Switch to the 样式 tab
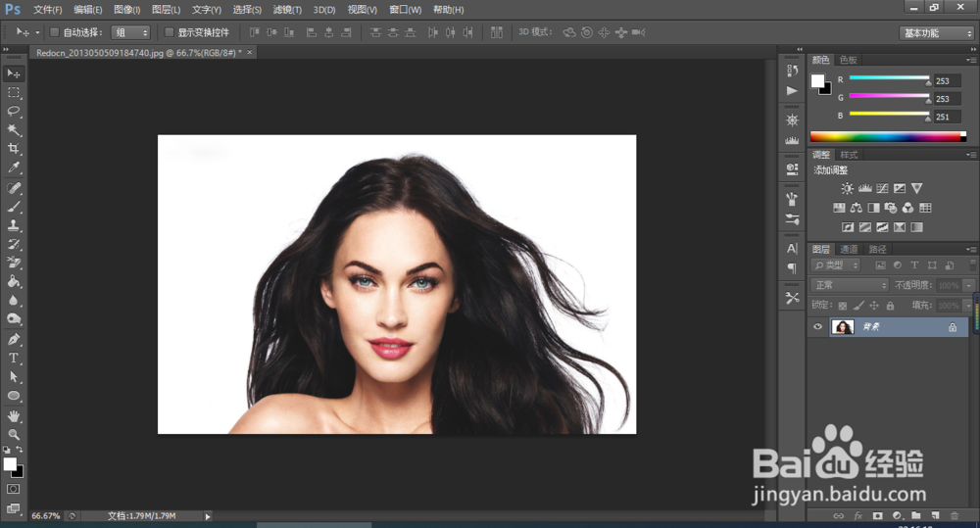980x528 pixels. tap(849, 155)
